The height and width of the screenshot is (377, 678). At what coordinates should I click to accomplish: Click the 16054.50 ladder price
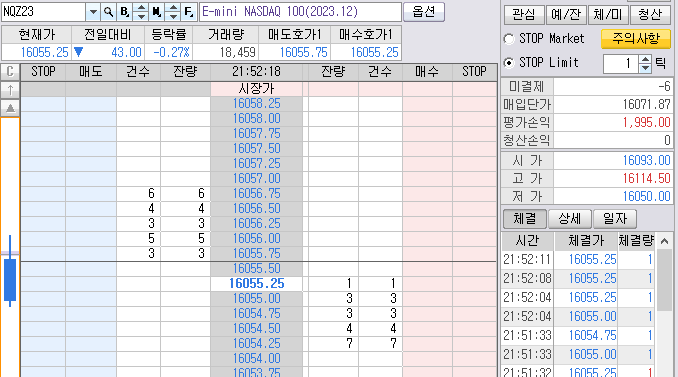point(256,329)
